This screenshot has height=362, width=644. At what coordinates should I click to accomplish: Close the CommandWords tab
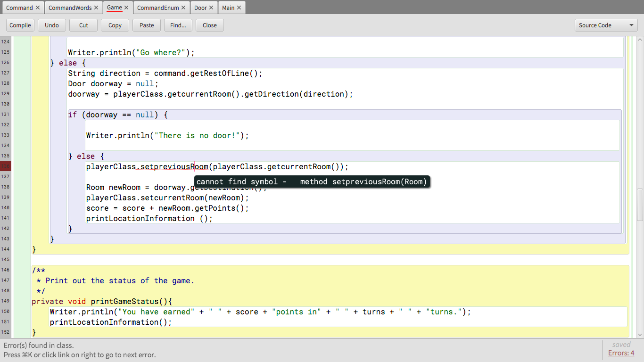tap(96, 8)
